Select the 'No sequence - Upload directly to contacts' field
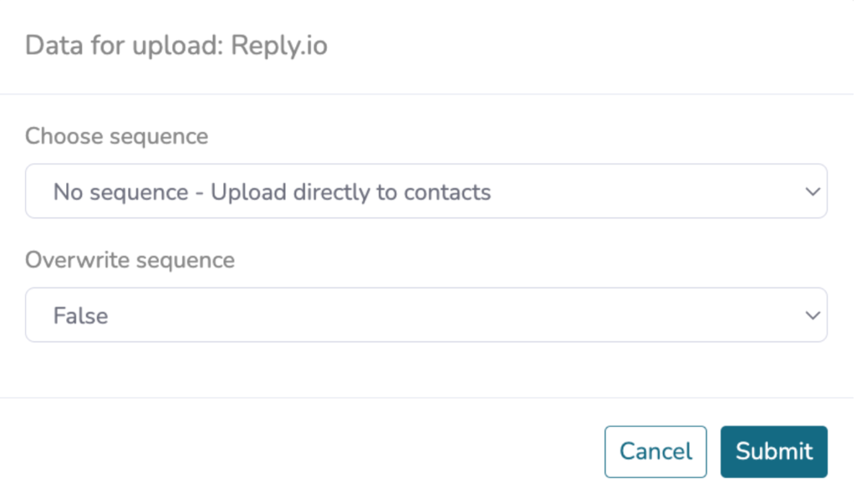Viewport: 856px width, 504px height. (x=425, y=191)
